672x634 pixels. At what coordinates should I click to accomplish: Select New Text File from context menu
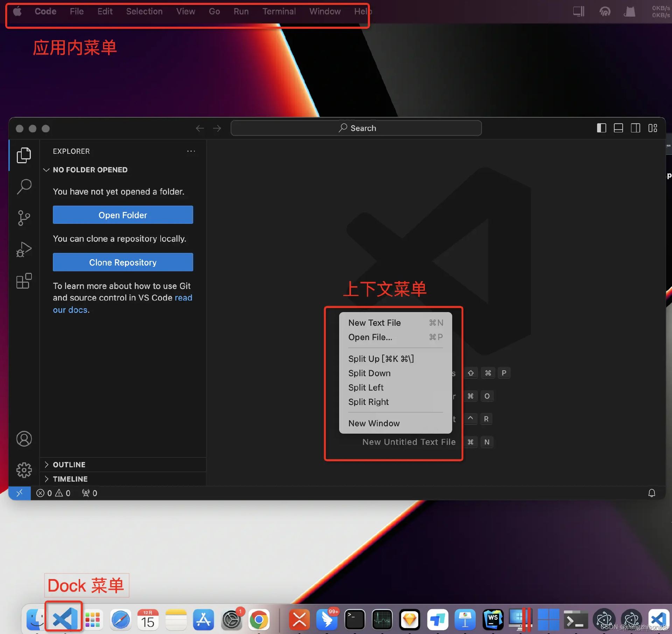(x=374, y=322)
